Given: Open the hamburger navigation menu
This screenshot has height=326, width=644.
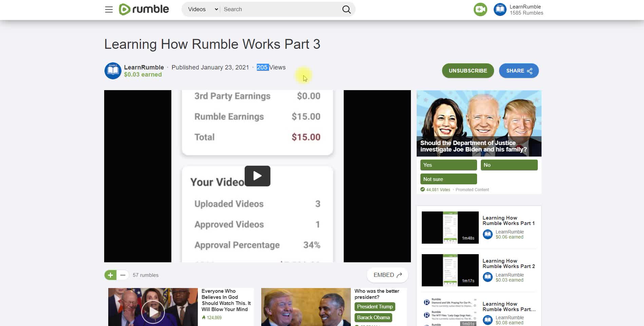Looking at the screenshot, I should click(x=109, y=9).
